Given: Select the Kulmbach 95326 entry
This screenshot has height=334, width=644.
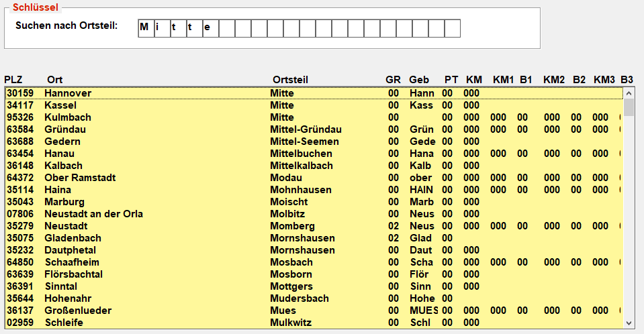Looking at the screenshot, I should coord(314,117).
